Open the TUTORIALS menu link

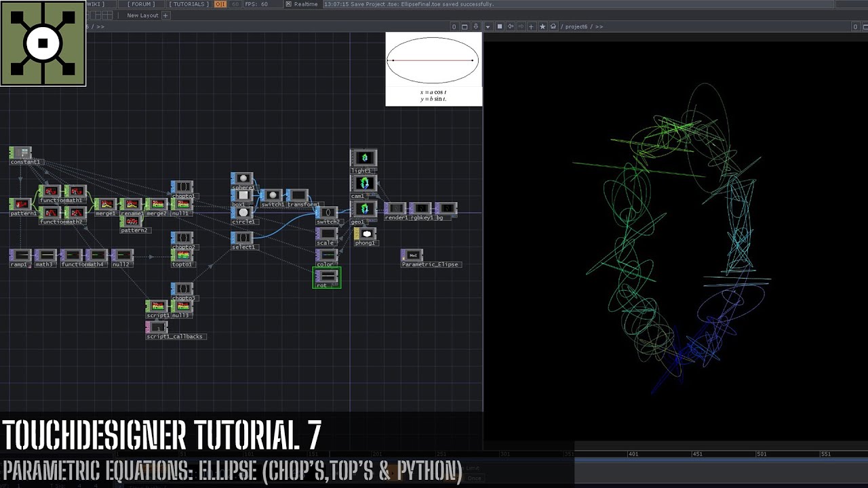[x=189, y=4]
